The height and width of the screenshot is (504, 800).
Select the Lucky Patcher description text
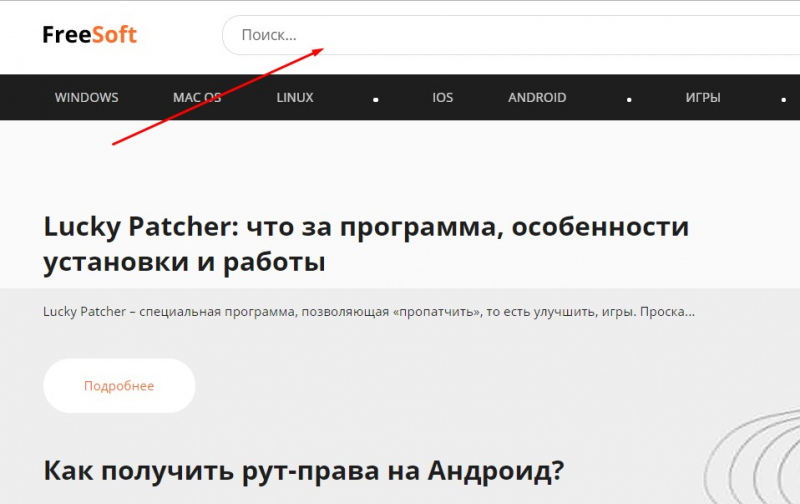tap(369, 311)
